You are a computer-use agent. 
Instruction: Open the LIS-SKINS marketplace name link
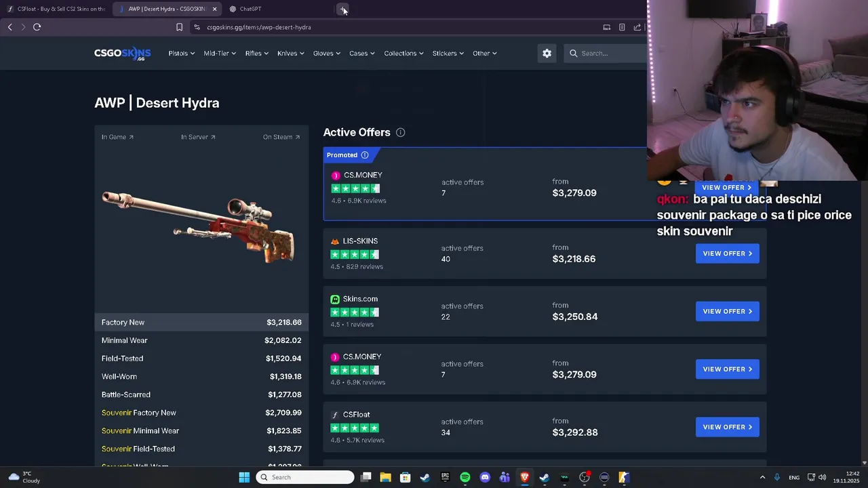[x=360, y=241]
